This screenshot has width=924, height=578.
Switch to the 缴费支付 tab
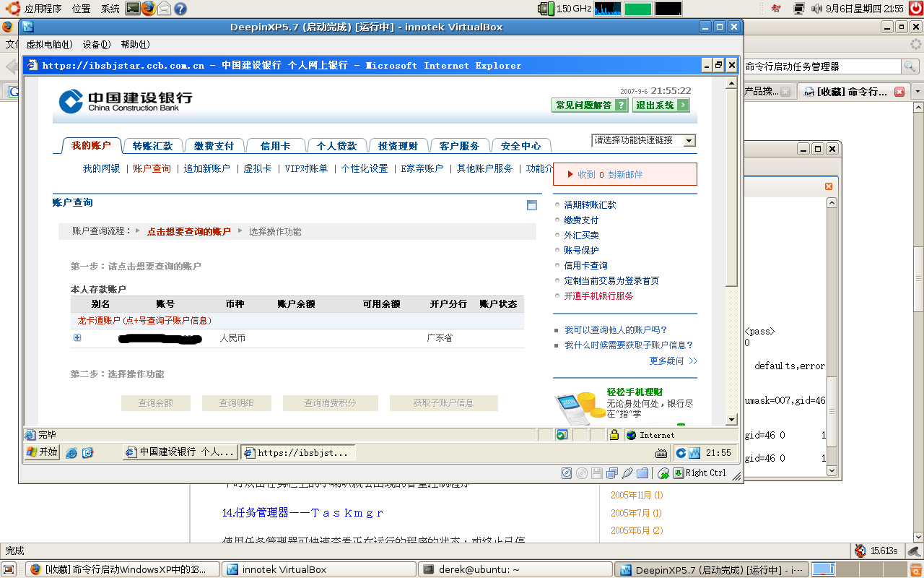coord(214,146)
